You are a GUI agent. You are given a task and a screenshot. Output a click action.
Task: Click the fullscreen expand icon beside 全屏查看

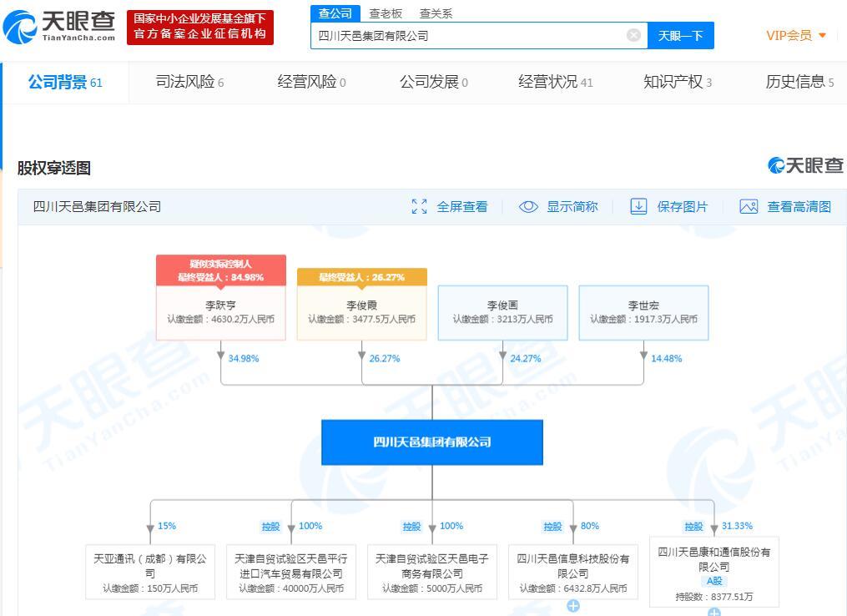[419, 206]
